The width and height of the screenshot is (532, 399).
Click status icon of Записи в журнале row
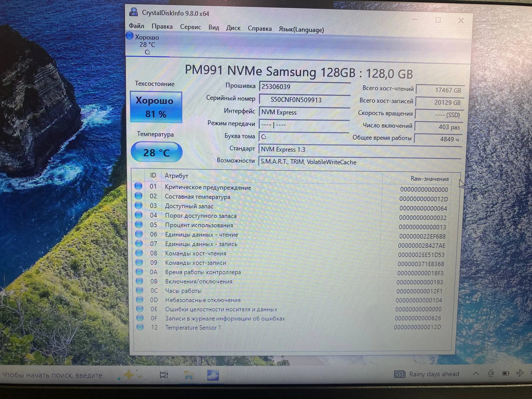click(x=140, y=318)
